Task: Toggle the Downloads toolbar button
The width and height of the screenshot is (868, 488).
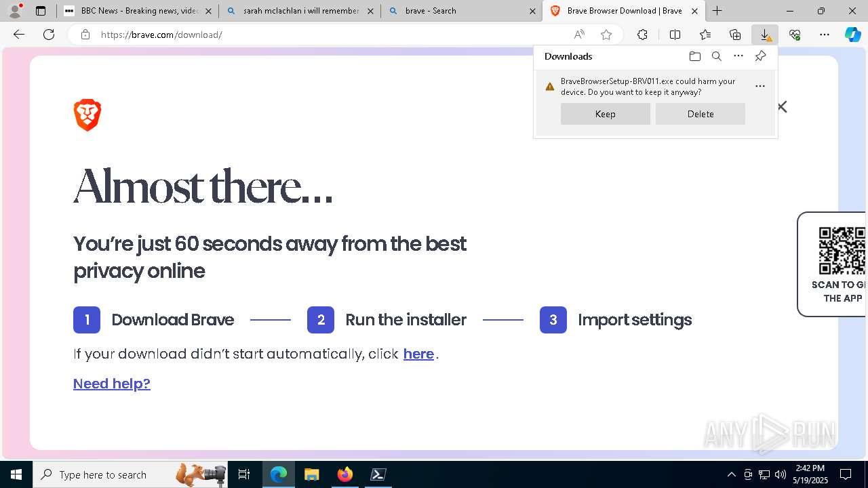Action: (765, 35)
